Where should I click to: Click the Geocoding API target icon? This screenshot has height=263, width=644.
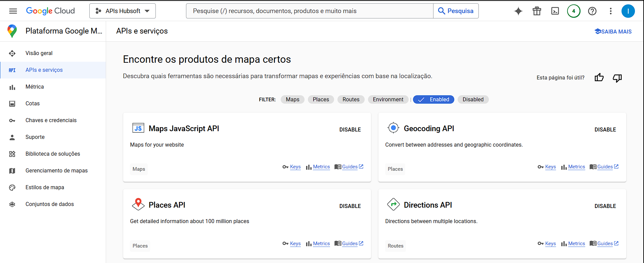click(393, 128)
